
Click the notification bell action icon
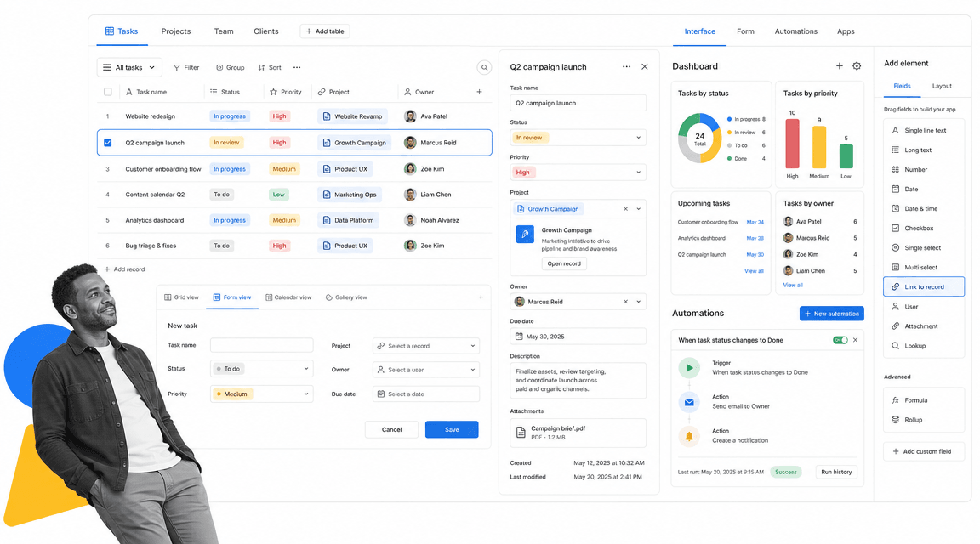pyautogui.click(x=689, y=437)
